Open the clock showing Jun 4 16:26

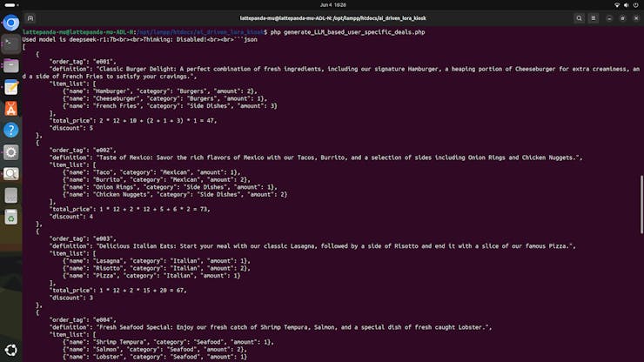coord(333,5)
